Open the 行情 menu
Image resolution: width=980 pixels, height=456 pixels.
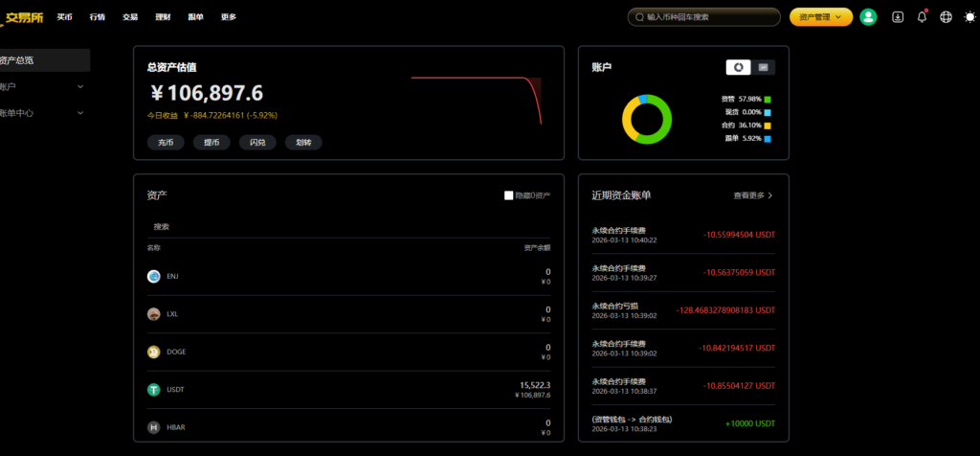coord(98,17)
